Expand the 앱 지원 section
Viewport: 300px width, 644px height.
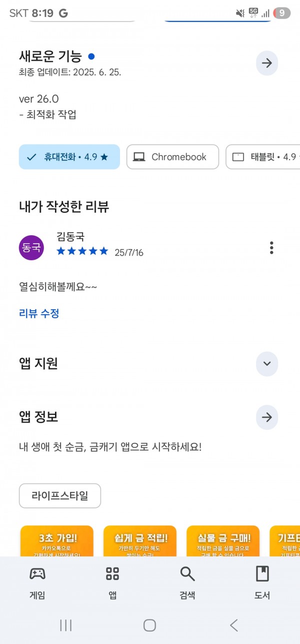point(267,364)
